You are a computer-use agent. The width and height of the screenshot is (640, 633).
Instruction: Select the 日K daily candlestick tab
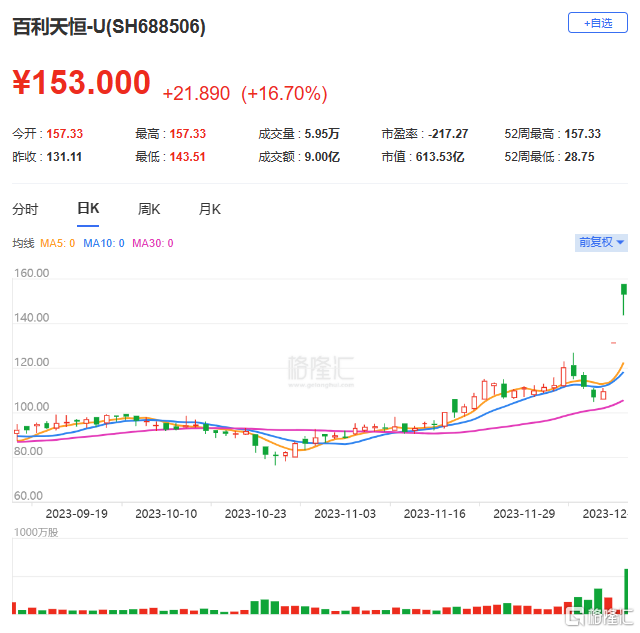88,209
